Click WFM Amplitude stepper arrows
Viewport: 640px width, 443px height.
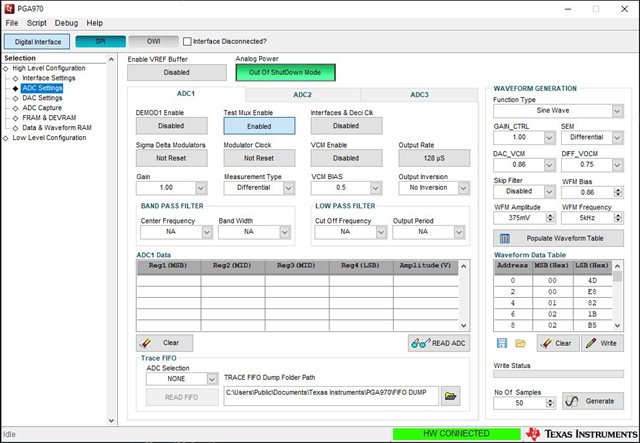point(550,218)
